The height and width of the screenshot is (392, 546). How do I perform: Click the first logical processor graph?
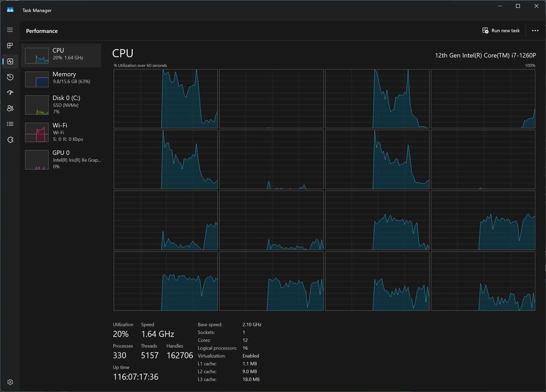click(165, 99)
